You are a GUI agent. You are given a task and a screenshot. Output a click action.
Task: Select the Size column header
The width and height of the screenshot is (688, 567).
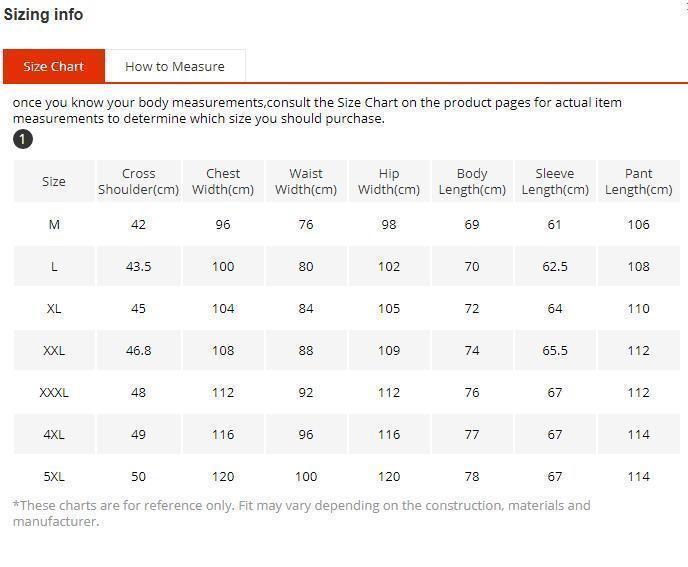pos(54,181)
